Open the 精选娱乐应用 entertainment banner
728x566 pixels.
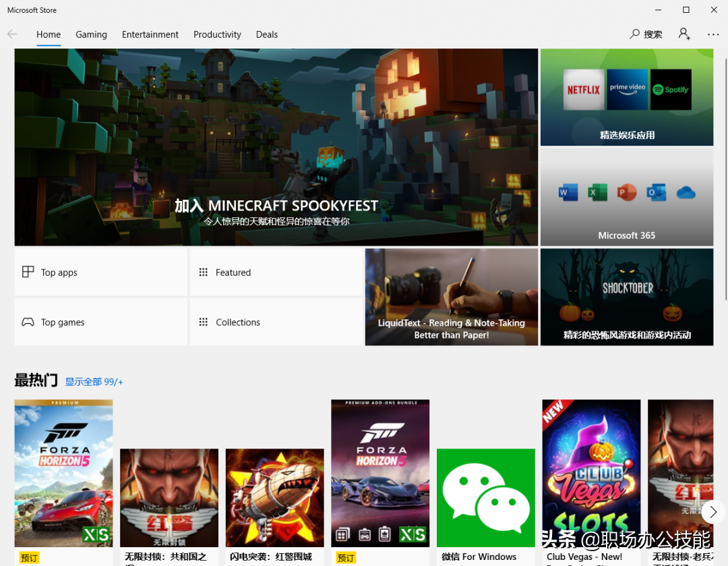[x=627, y=97]
